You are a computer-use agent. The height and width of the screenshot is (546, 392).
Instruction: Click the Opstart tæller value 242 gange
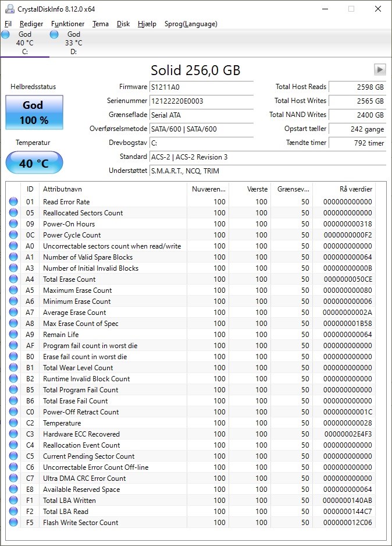point(358,129)
